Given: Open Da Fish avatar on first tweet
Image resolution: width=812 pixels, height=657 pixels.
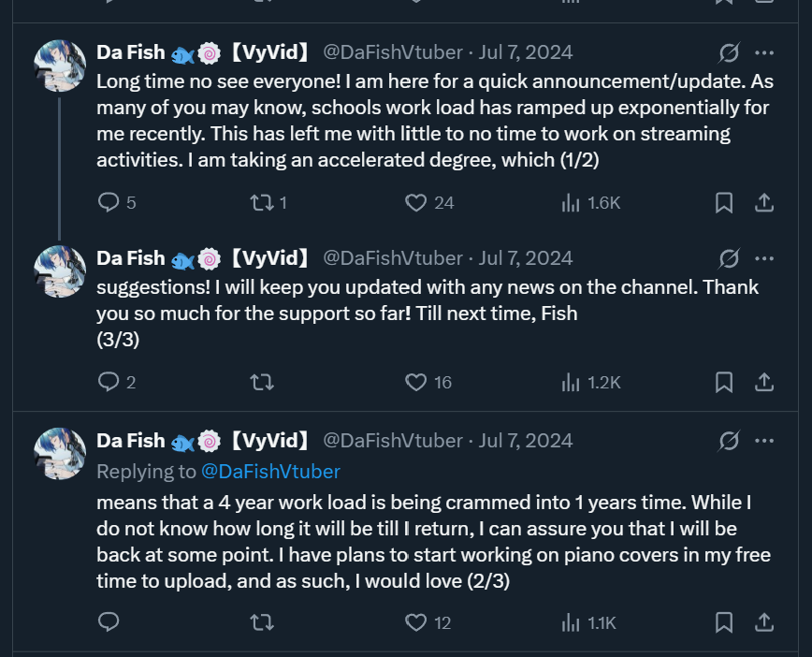Looking at the screenshot, I should click(x=60, y=66).
